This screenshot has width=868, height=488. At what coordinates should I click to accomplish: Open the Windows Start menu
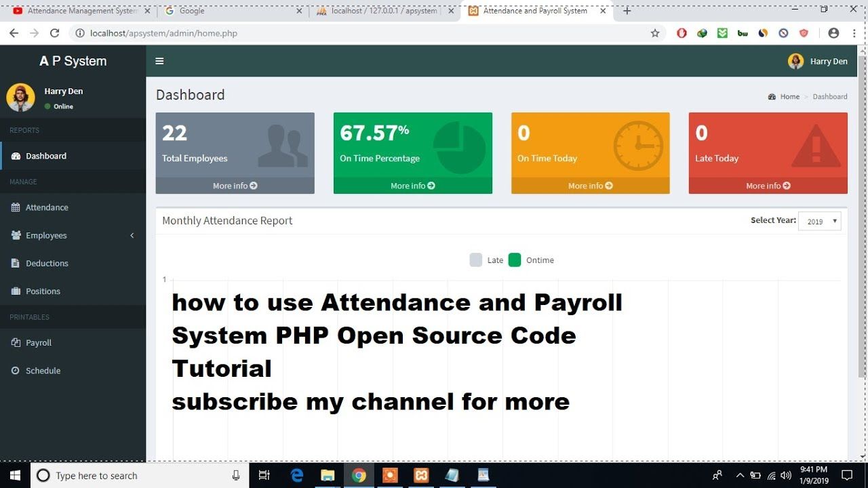(15, 475)
